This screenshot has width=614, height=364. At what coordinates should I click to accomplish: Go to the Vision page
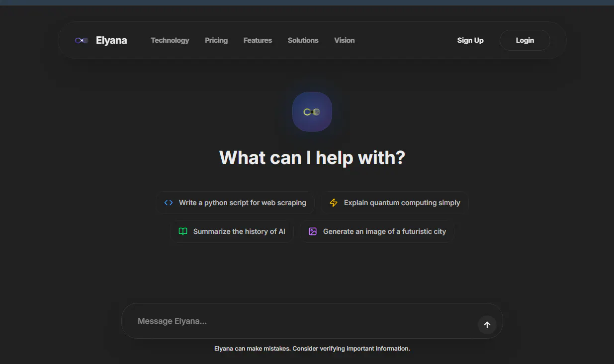pos(345,40)
